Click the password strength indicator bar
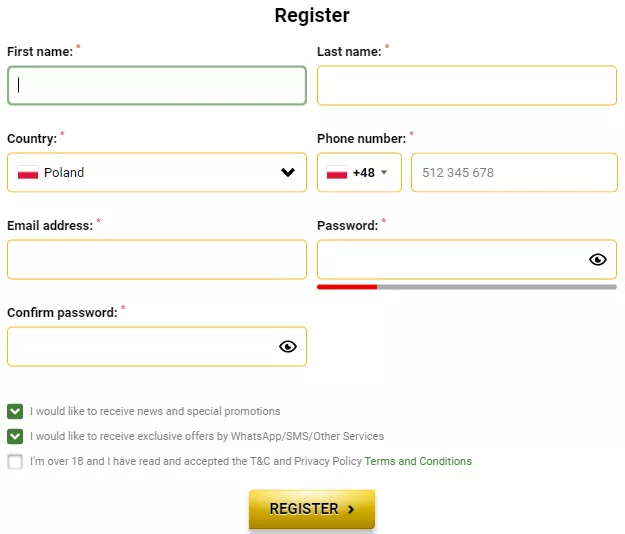The height and width of the screenshot is (534, 625). pyautogui.click(x=466, y=287)
